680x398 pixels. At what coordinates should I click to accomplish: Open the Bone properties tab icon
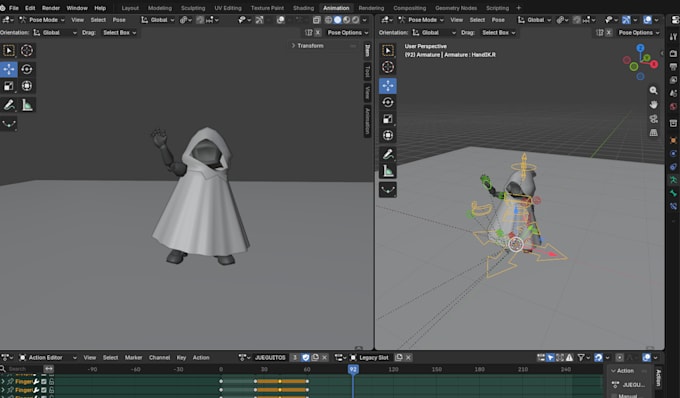[673, 193]
